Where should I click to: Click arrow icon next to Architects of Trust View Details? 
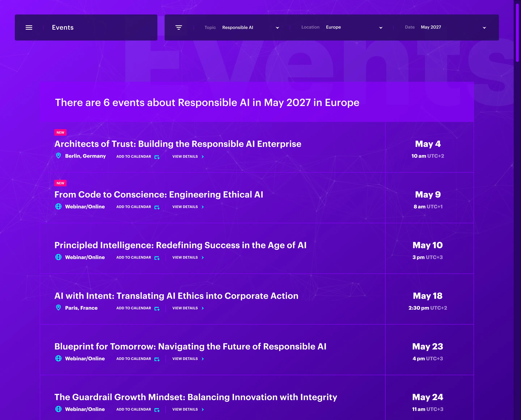pos(203,156)
